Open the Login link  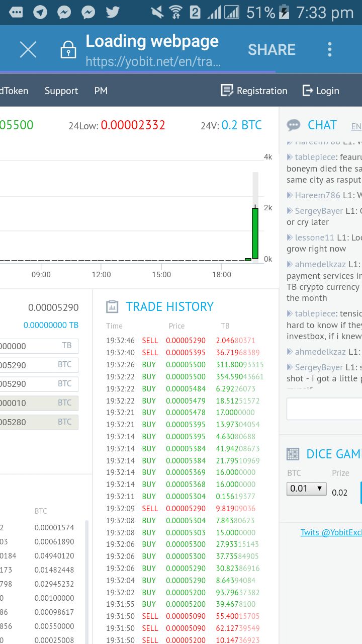click(x=328, y=91)
